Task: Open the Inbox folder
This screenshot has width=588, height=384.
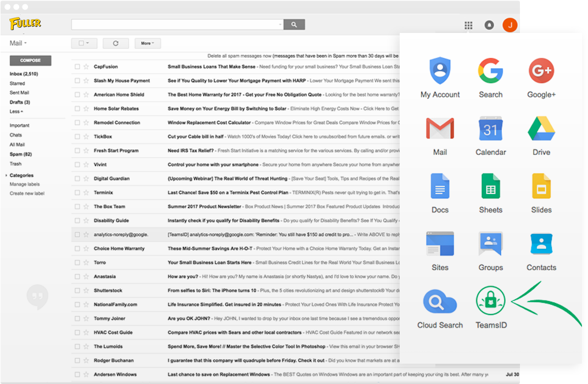Action: (x=24, y=74)
